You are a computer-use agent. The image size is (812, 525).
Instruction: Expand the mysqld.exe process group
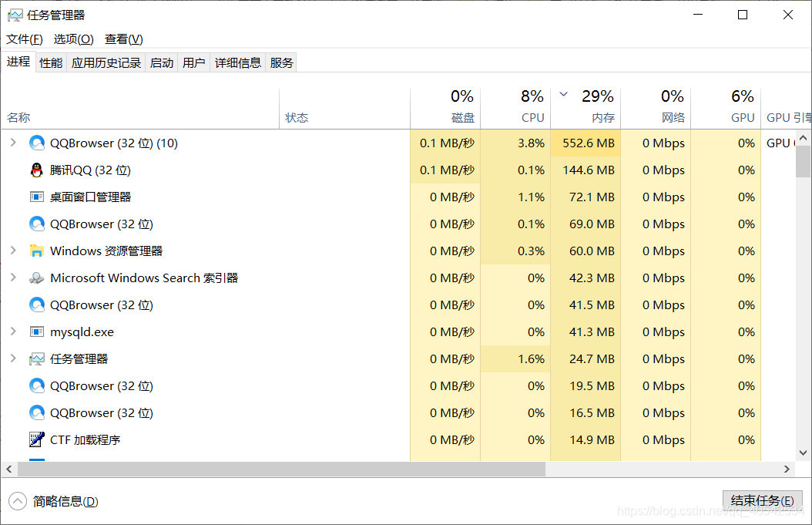click(x=13, y=331)
